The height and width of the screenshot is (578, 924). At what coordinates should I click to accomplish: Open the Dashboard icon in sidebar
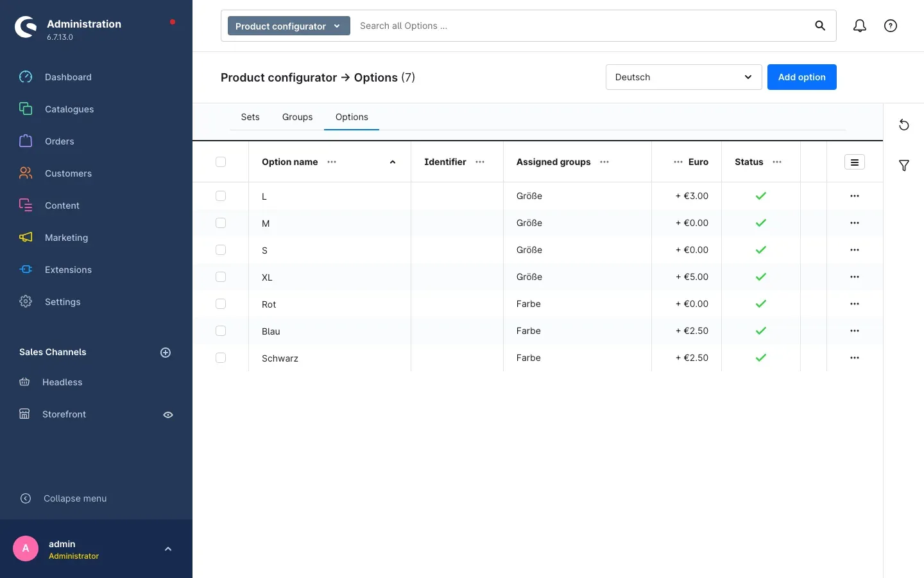[26, 77]
